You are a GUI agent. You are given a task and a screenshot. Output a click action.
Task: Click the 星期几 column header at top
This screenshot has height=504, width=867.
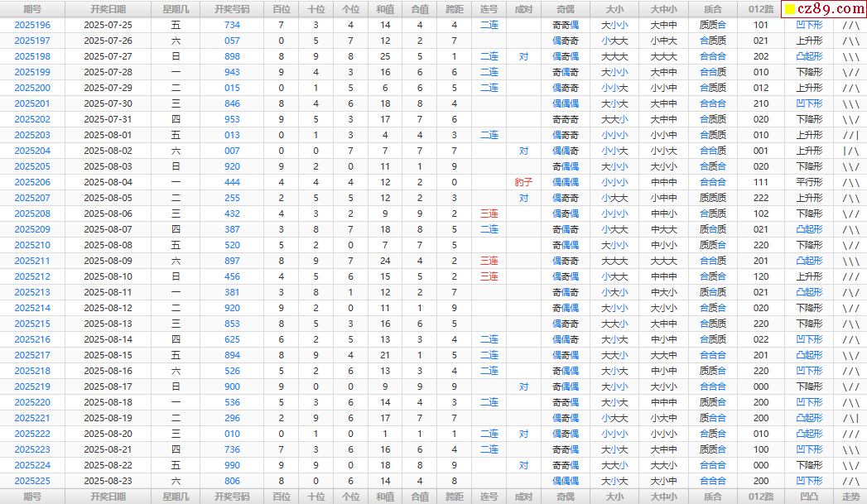pyautogui.click(x=176, y=9)
